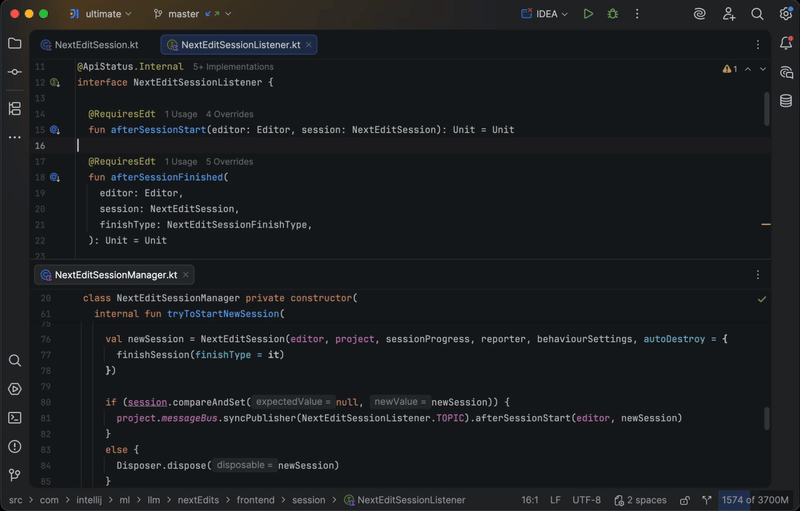Open the Commit tool window
Viewport: 800px width, 511px height.
[14, 72]
